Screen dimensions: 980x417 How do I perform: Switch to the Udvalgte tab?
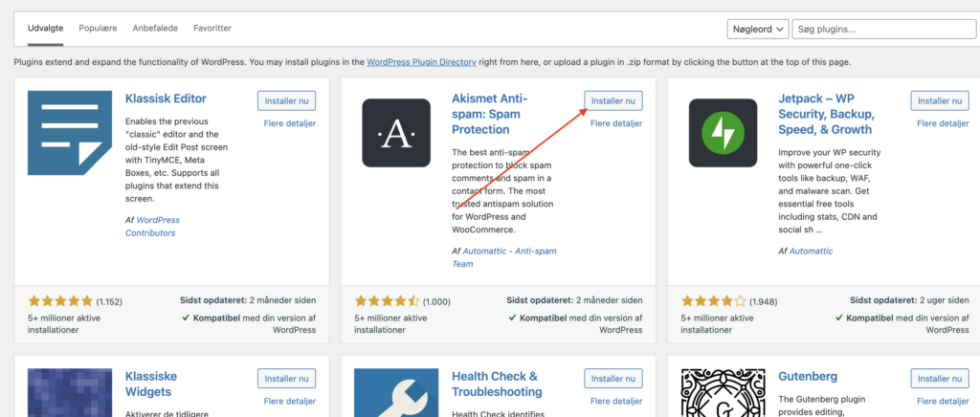tap(45, 28)
